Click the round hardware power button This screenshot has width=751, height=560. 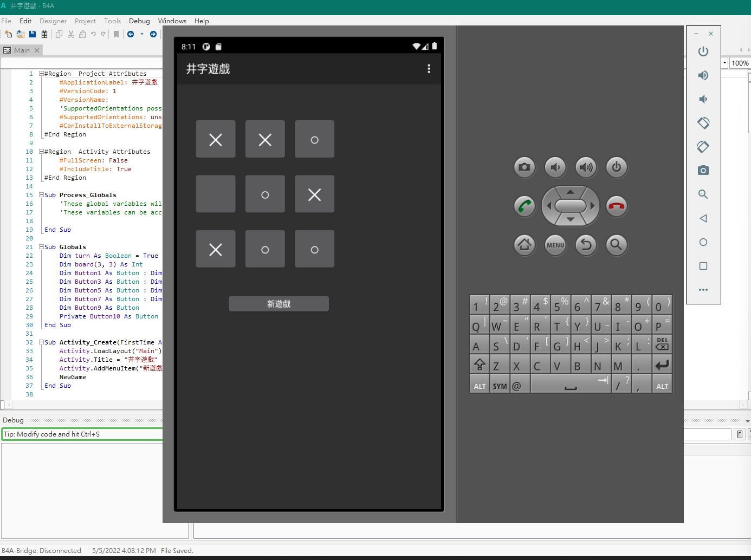(x=617, y=167)
